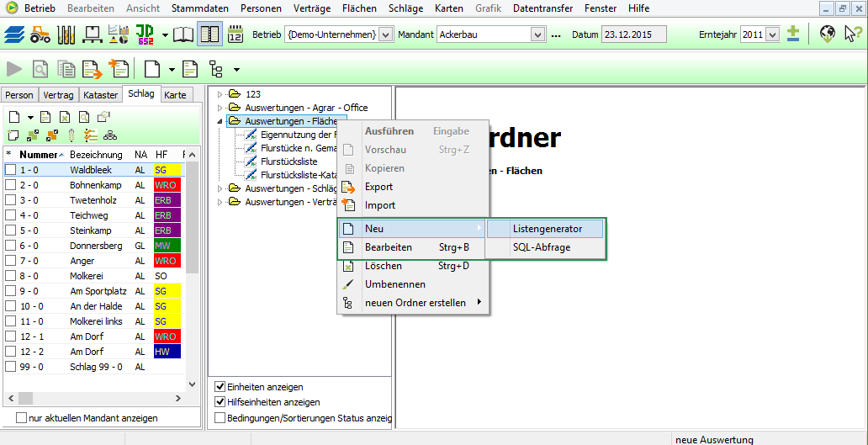The height and width of the screenshot is (445, 868).
Task: Open the Erntejahr 2011 dropdown
Action: pyautogui.click(x=772, y=35)
